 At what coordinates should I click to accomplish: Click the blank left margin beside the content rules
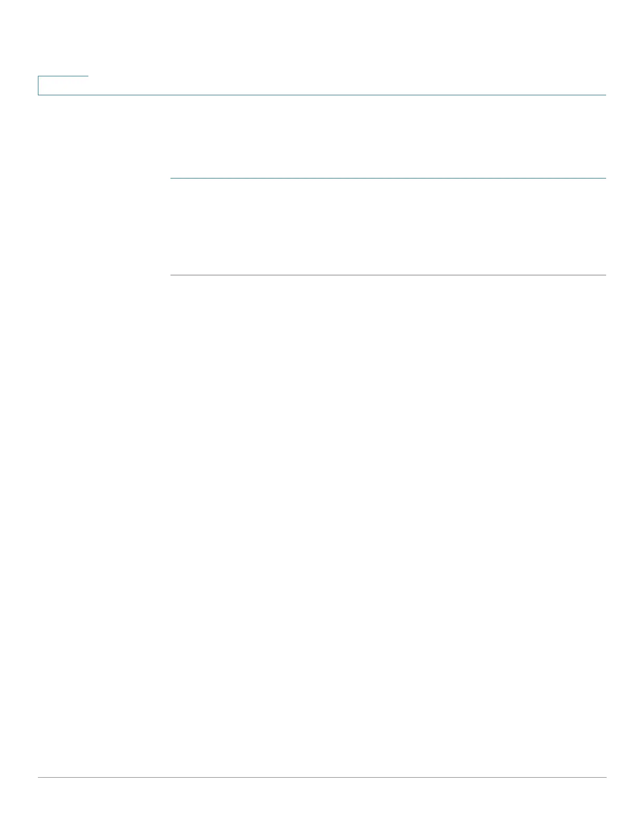[x=104, y=226]
